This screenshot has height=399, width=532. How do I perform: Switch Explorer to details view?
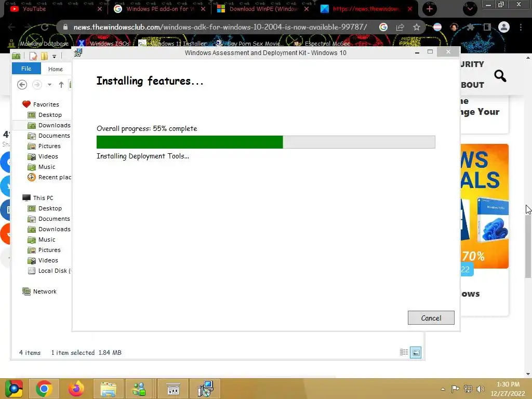pyautogui.click(x=404, y=352)
